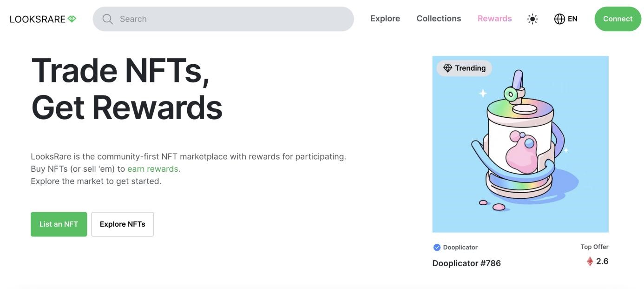The width and height of the screenshot is (644, 289).
Task: Focus the Search input field
Action: click(232, 19)
